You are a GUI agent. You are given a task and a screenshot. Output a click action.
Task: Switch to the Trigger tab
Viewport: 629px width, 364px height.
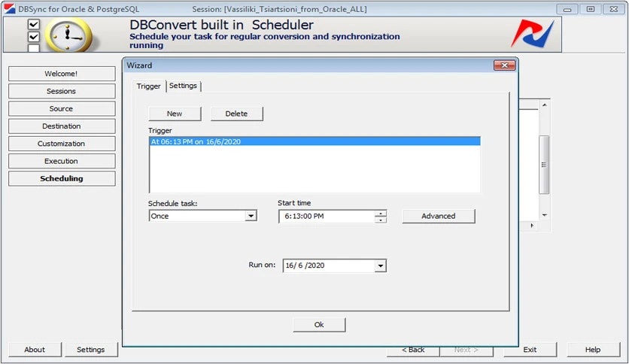point(148,86)
